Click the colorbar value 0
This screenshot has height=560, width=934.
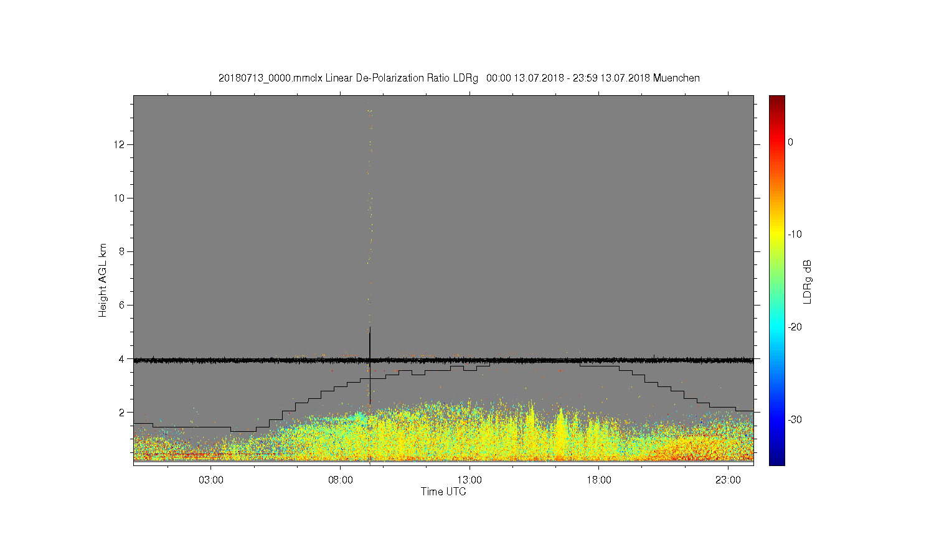point(790,142)
